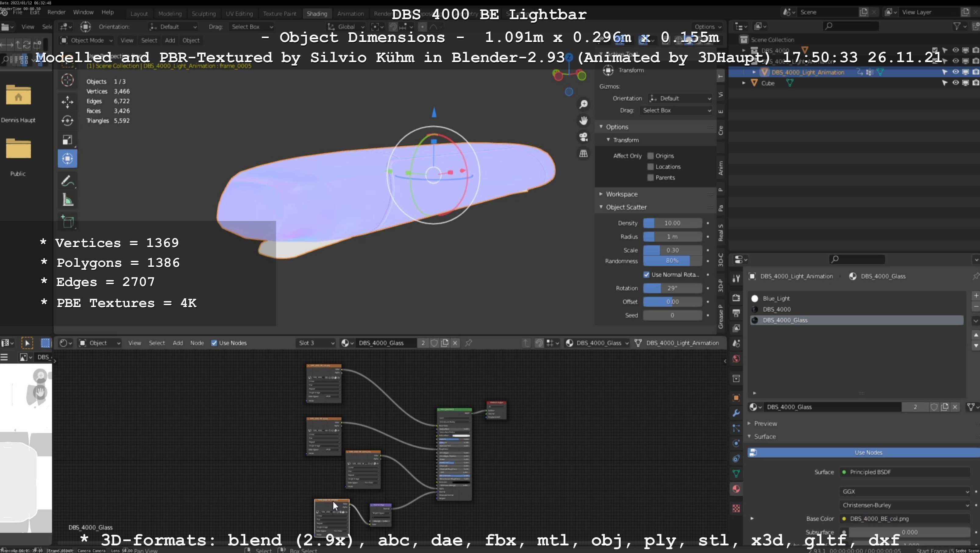Screen dimensions: 980x553
Task: Click Base Color DBS_4000_BE_col.png field
Action: tap(905, 519)
